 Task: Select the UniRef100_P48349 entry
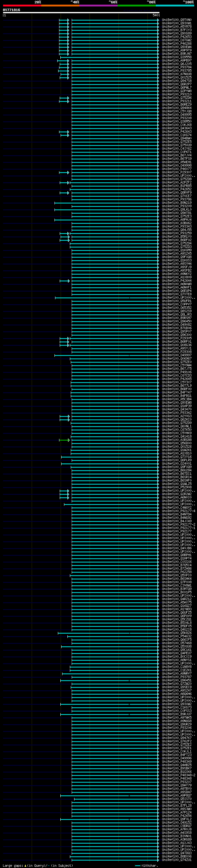point(176,761)
